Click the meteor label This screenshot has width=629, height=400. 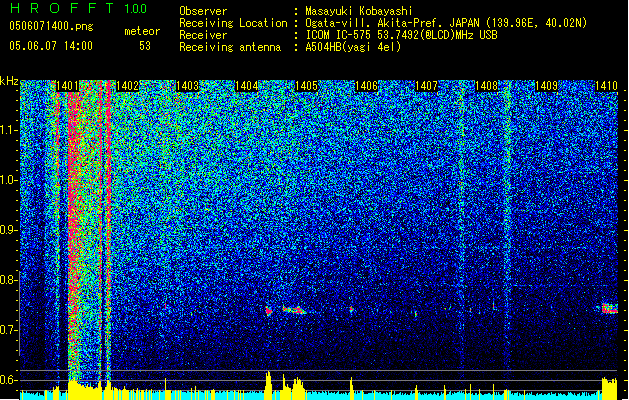coord(142,31)
